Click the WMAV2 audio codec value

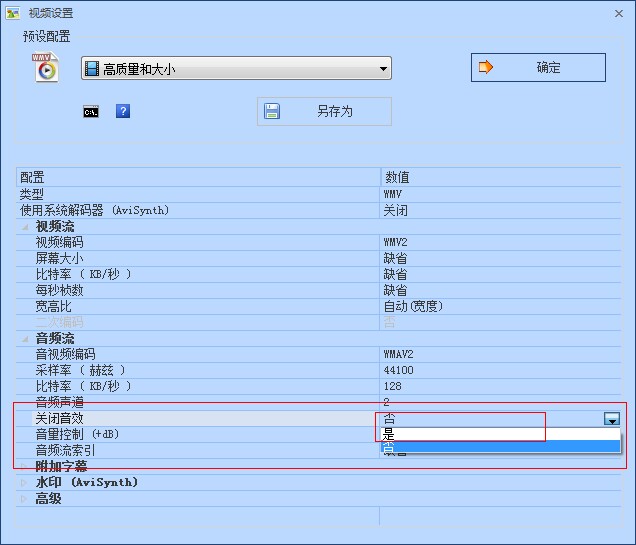(398, 354)
